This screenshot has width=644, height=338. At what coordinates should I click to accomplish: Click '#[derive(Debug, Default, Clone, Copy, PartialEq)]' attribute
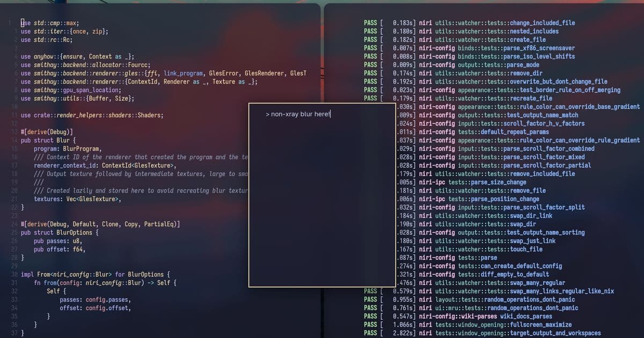[x=100, y=224]
